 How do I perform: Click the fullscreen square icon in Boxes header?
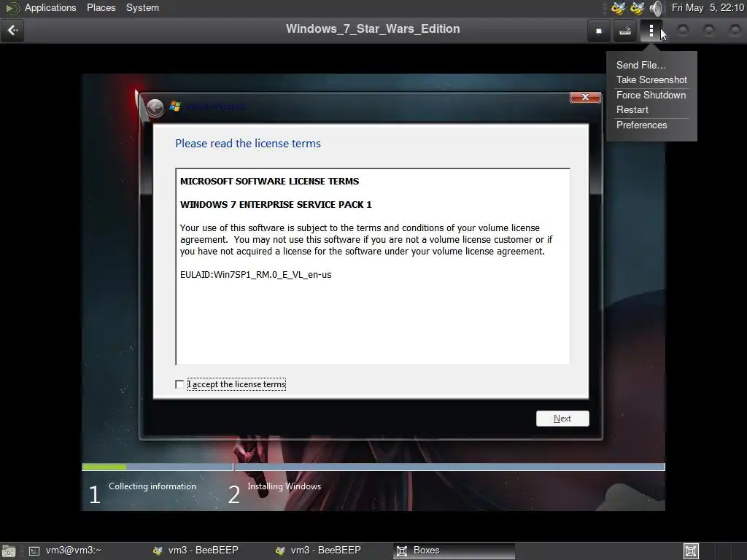[x=599, y=31]
